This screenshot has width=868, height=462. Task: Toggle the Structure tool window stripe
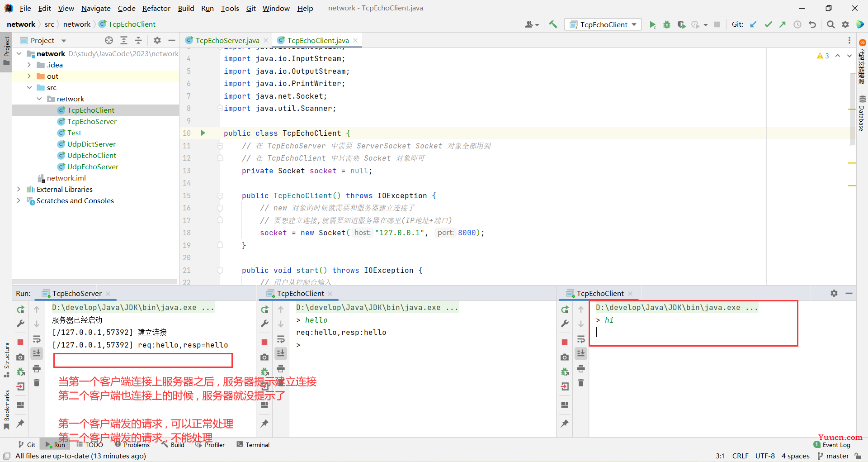pyautogui.click(x=6, y=360)
